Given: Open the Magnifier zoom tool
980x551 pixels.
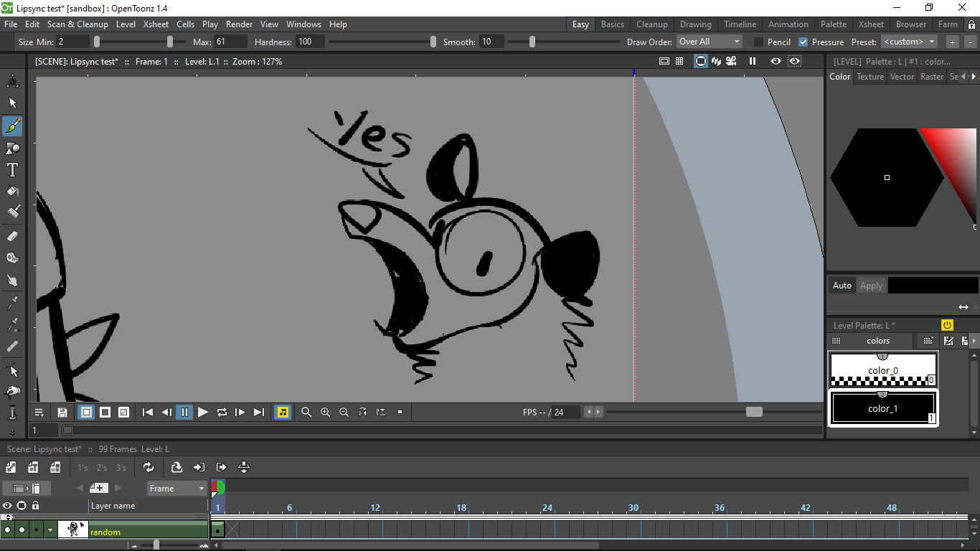Looking at the screenshot, I should (306, 412).
